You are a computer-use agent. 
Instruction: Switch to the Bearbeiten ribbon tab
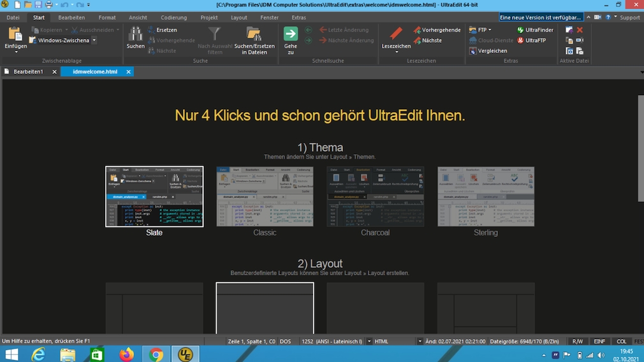71,18
